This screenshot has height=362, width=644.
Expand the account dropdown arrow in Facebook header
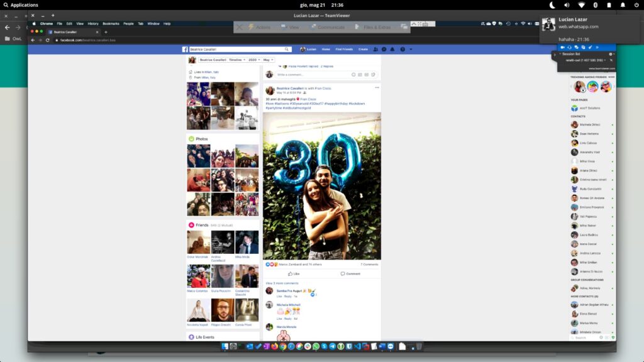click(x=411, y=49)
